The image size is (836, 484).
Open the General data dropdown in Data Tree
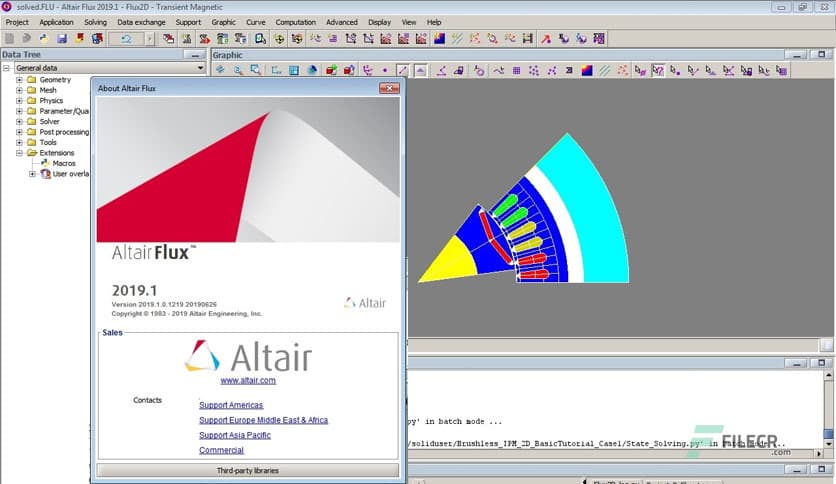click(200, 68)
